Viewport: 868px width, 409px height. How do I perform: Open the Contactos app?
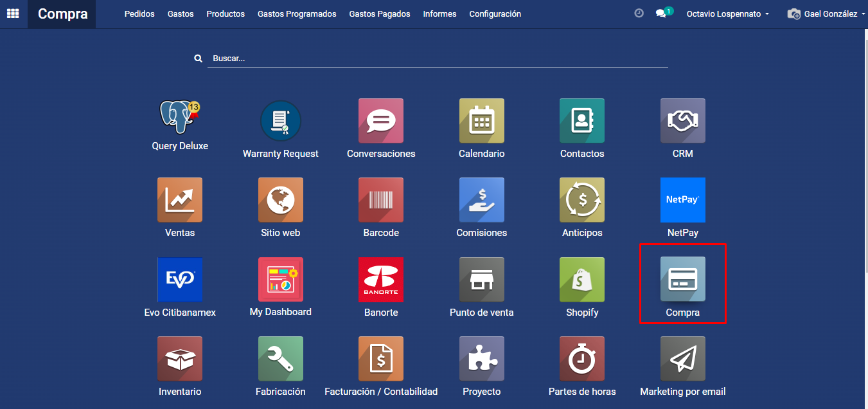[582, 121]
